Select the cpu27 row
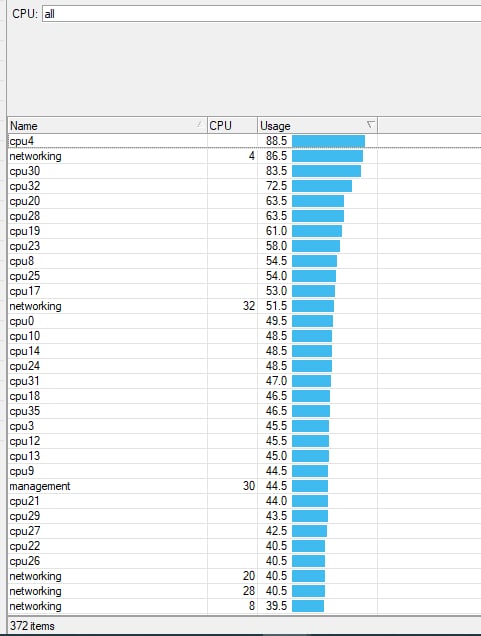 pyautogui.click(x=244, y=531)
